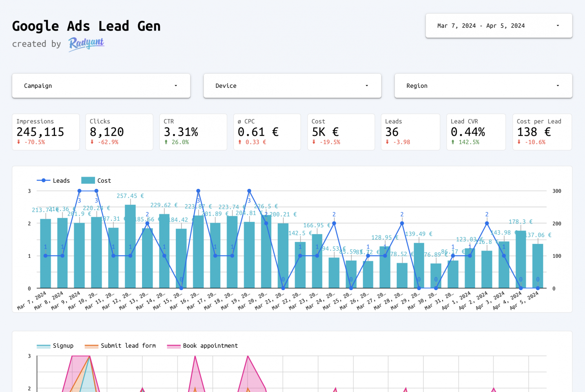This screenshot has width=585, height=392.
Task: Open the date range picker dropdown
Action: click(499, 26)
